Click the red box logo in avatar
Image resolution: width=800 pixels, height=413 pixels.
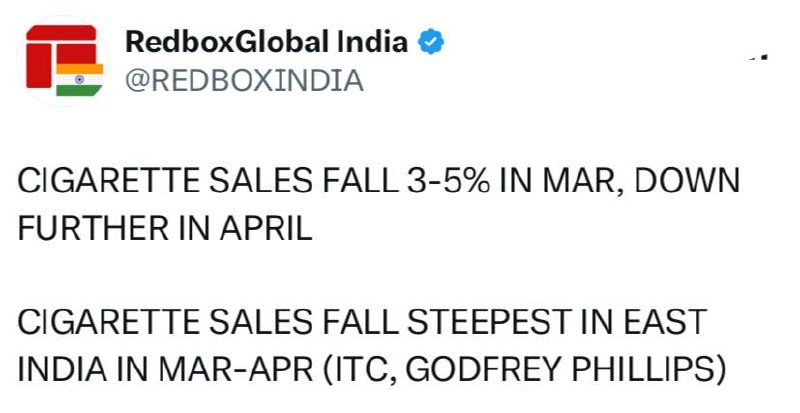[x=60, y=50]
